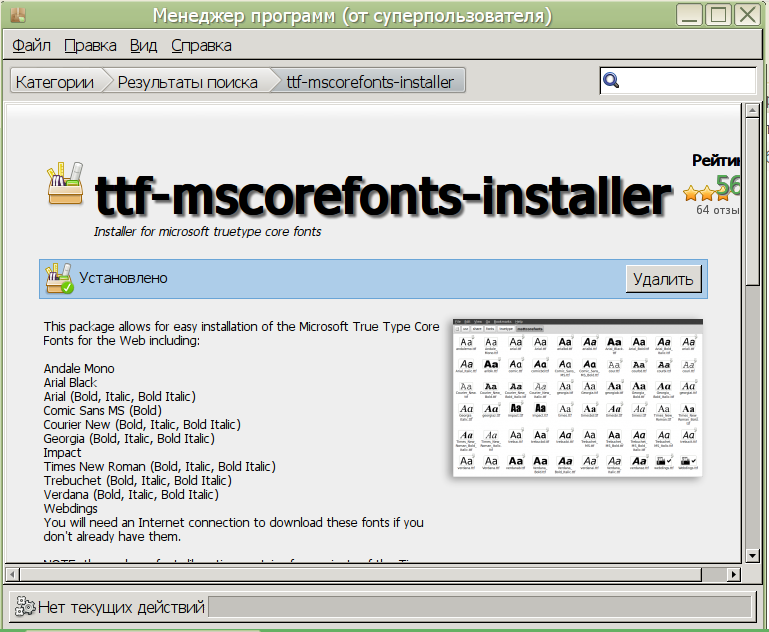Viewport: 769px width, 632px height.
Task: Click the 'Рейтинг' label
Action: pyautogui.click(x=716, y=160)
